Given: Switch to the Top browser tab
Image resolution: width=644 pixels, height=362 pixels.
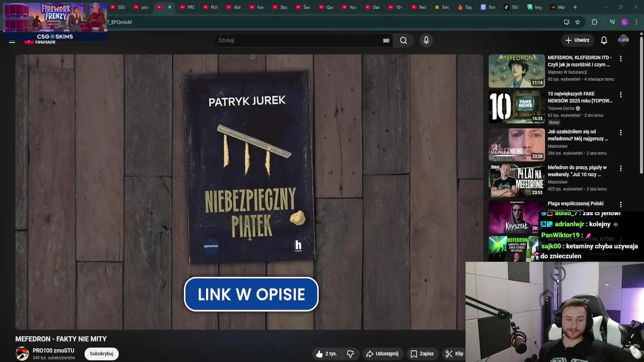Looking at the screenshot, I should pyautogui.click(x=465, y=7).
